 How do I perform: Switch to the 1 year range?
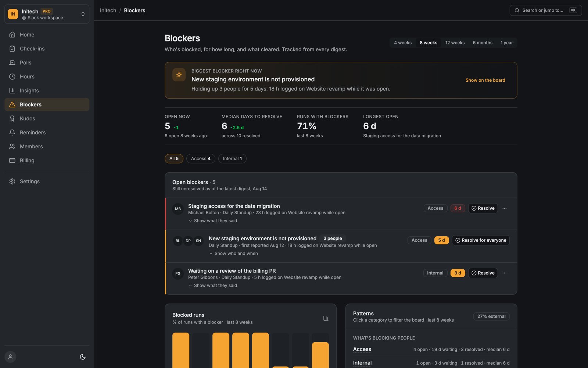click(506, 43)
